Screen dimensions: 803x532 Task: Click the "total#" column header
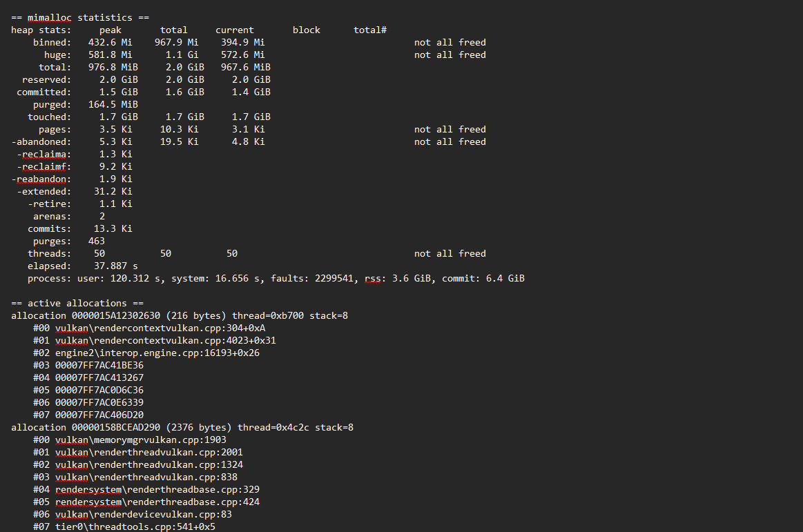pos(369,30)
